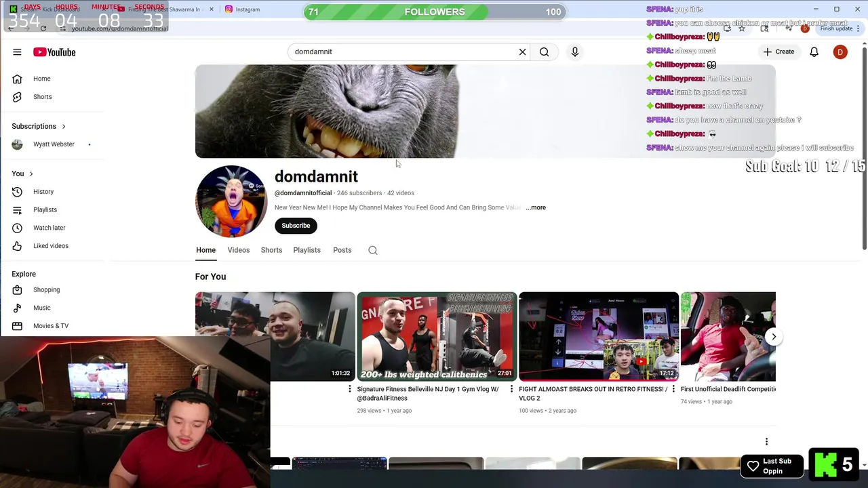This screenshot has width=868, height=488.
Task: Search within the channel using magnifier icon
Action: (x=373, y=250)
